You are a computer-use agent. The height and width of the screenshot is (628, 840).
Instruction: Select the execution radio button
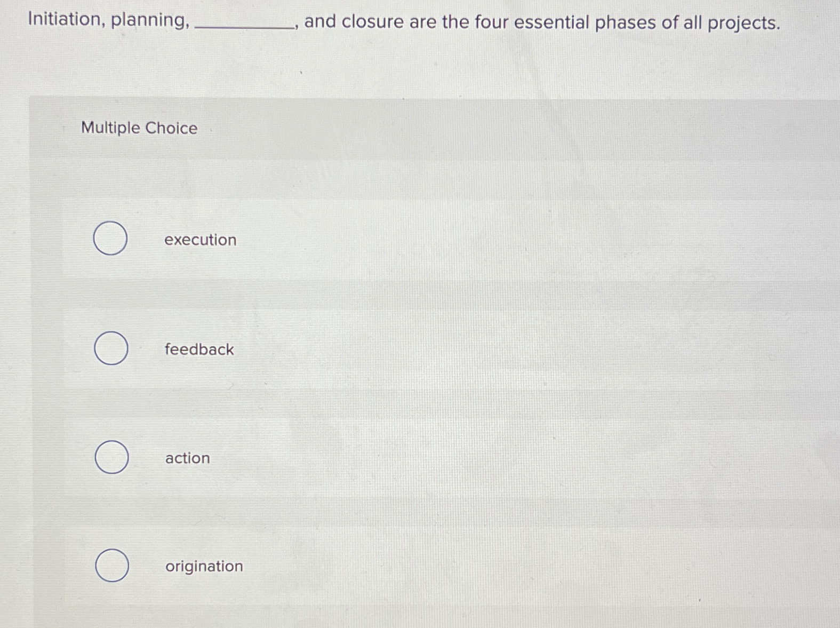[110, 239]
